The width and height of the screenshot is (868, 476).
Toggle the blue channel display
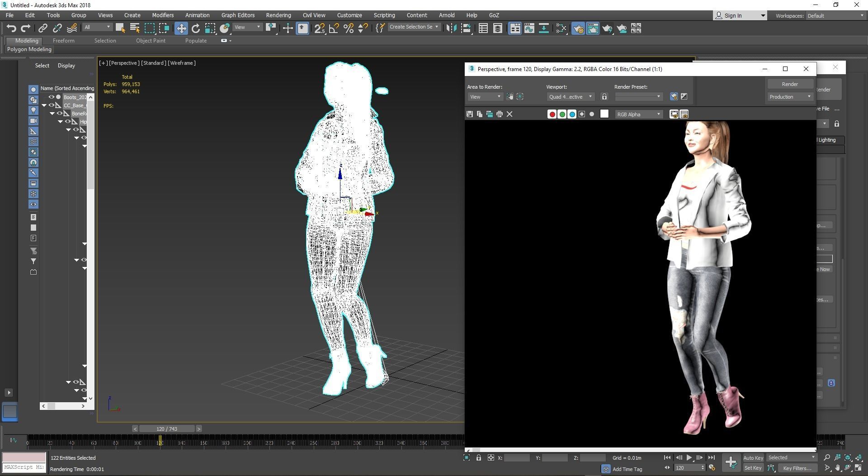click(572, 114)
